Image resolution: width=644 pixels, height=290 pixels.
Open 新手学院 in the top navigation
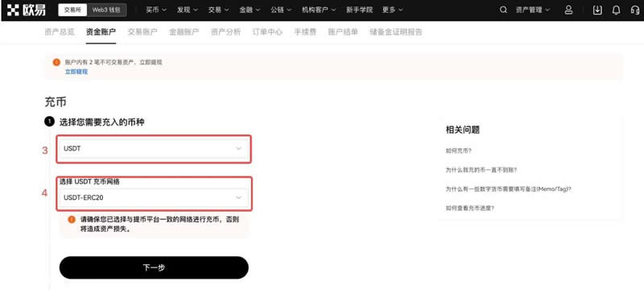(359, 10)
